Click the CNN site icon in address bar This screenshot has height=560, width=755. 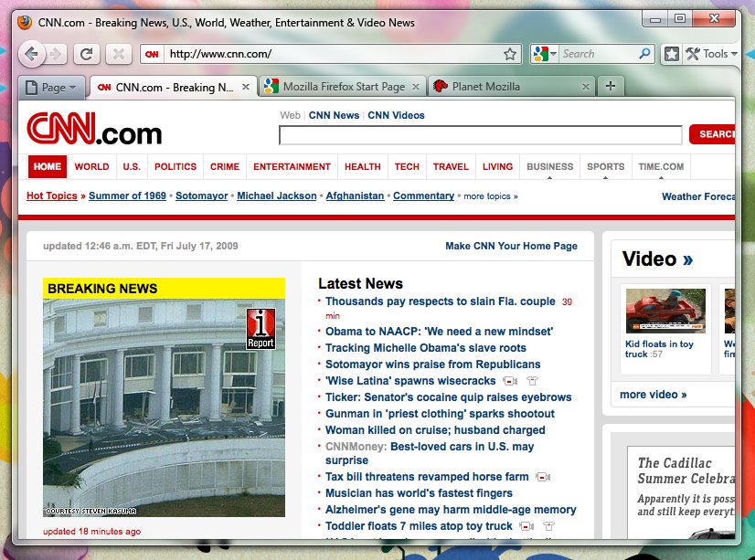click(x=152, y=54)
